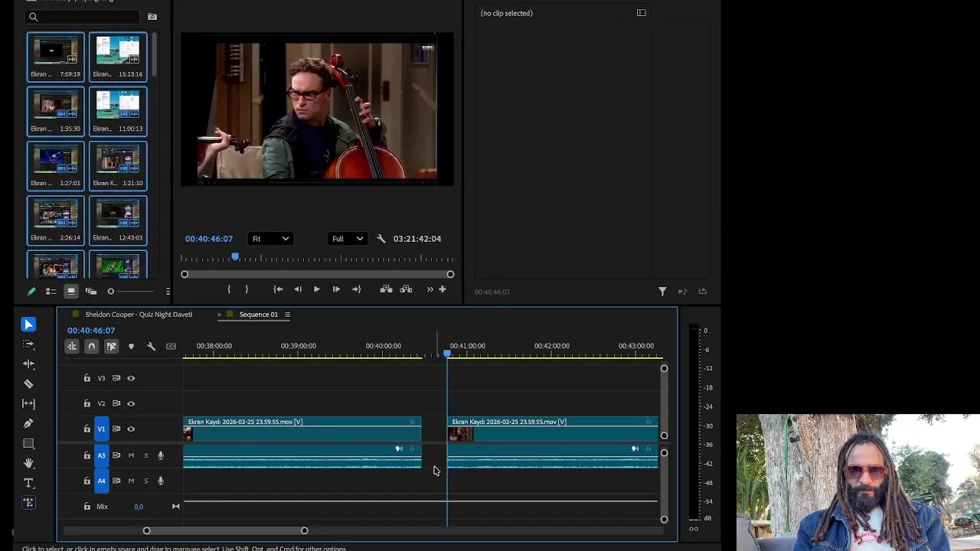Select the Selection tool arrow

(x=28, y=324)
